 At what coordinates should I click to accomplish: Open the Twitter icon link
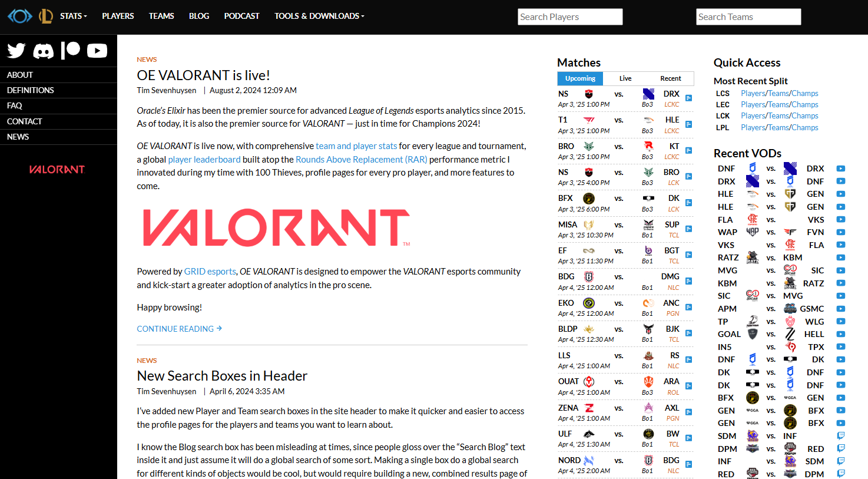coord(16,51)
